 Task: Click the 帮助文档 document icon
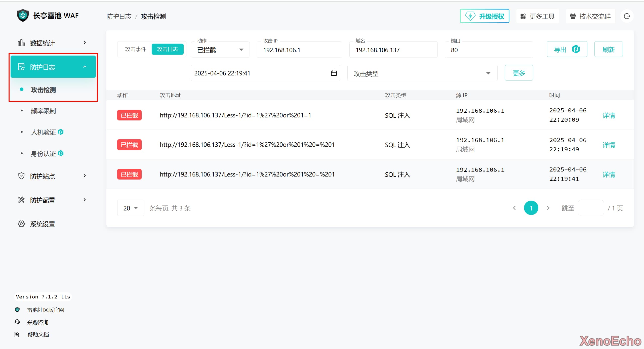click(17, 334)
